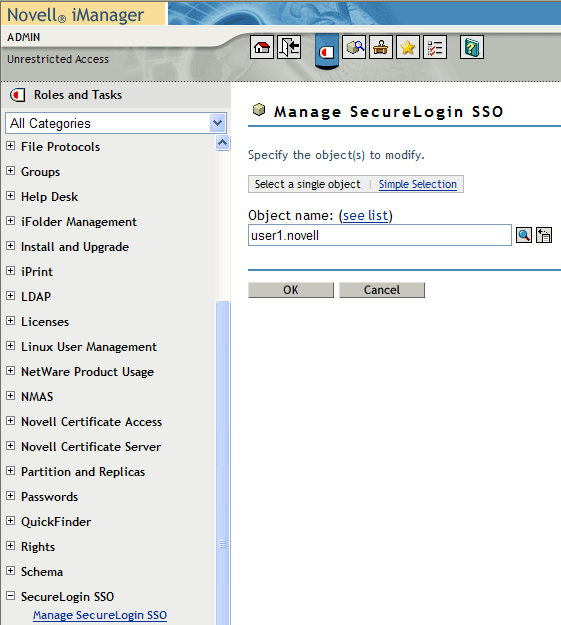The width and height of the screenshot is (561, 625).
Task: Click the sidebar scroll up arrow
Action: 222,142
